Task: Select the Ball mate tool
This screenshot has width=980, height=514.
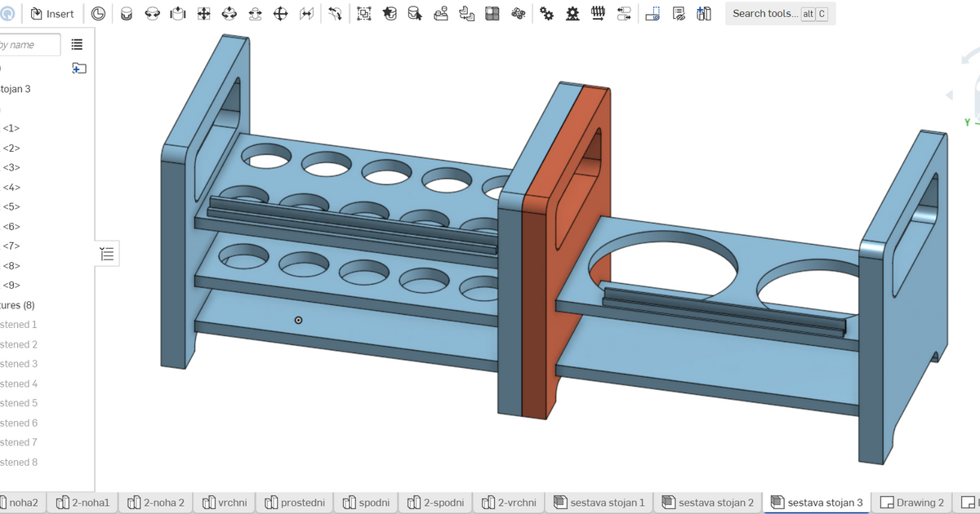Action: pos(280,13)
